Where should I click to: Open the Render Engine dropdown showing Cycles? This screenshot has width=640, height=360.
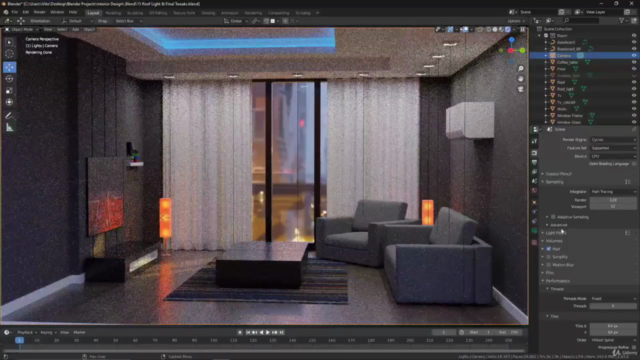click(x=613, y=140)
